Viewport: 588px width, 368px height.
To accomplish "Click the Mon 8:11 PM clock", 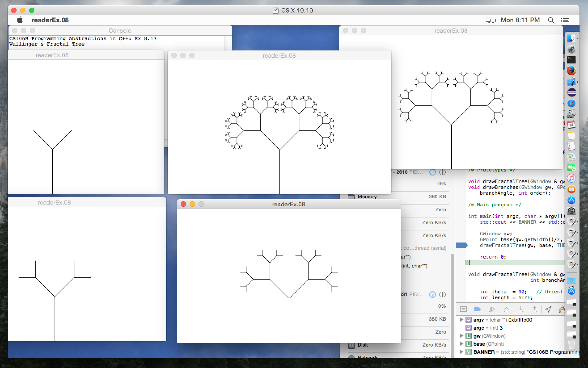I will click(x=520, y=20).
